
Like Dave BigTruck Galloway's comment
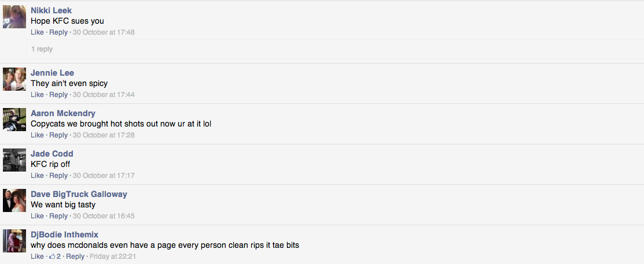point(37,216)
